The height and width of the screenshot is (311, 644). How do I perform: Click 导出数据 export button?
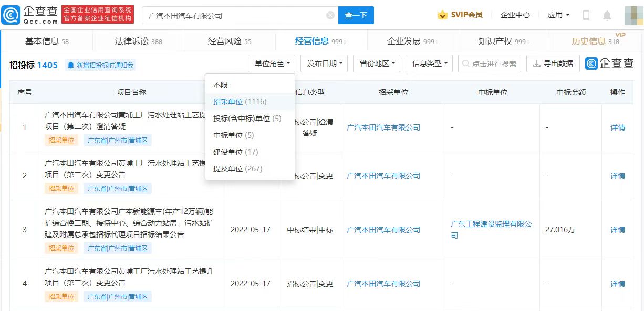point(553,63)
